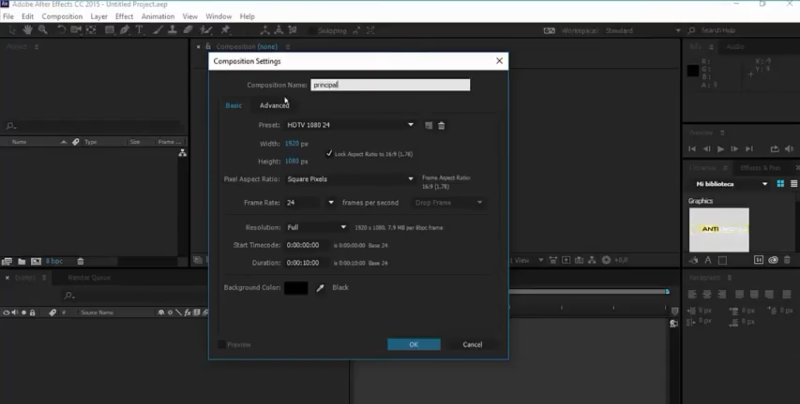Click the lock column header in timeline
800x404 pixels.
[x=32, y=313]
